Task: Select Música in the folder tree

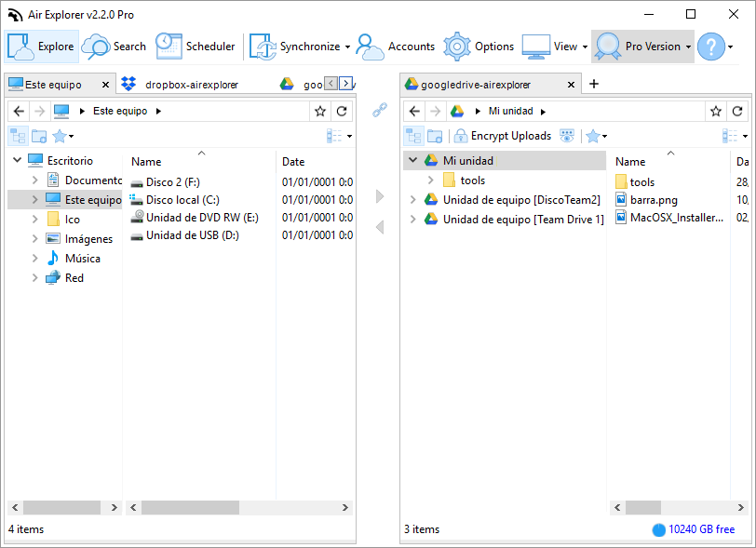Action: tap(83, 259)
